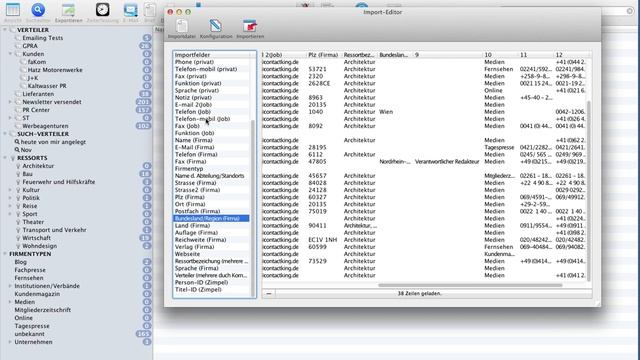Click the E-Mail icon in main window
Viewport: 640px width, 360px height.
[x=131, y=10]
